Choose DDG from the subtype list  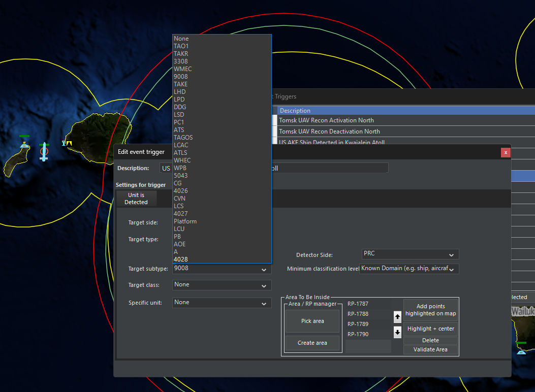180,107
